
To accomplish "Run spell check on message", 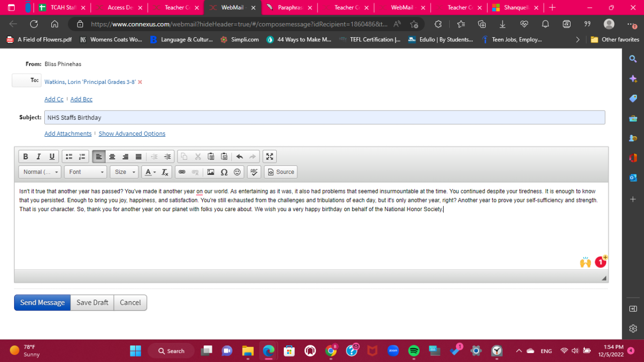I will click(254, 172).
